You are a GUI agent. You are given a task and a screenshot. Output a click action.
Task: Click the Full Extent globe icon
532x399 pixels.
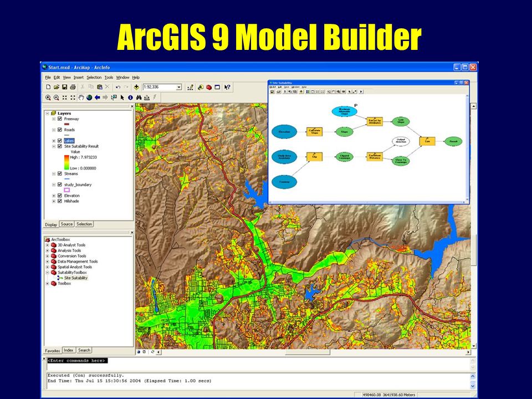89,98
